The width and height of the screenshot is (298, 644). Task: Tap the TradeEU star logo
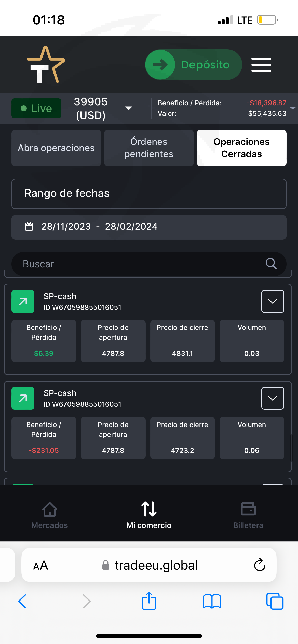46,65
